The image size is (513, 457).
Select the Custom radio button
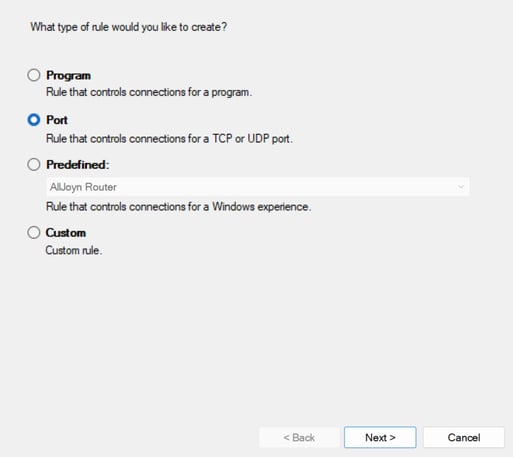(x=34, y=232)
